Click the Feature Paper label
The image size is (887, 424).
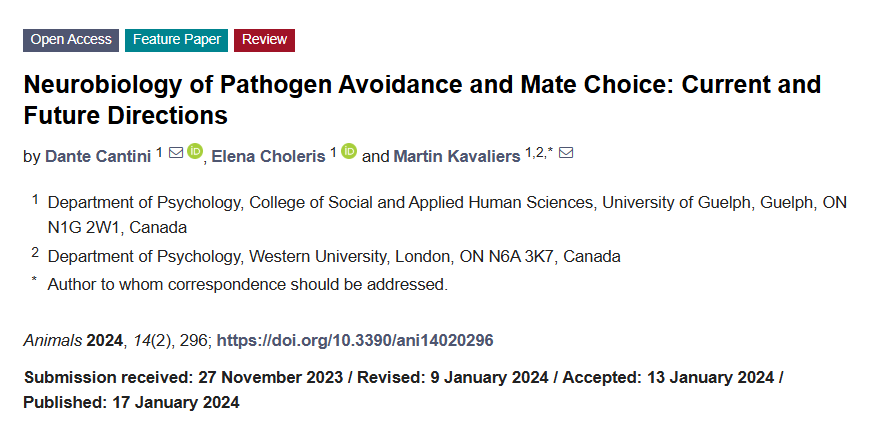[x=176, y=40]
